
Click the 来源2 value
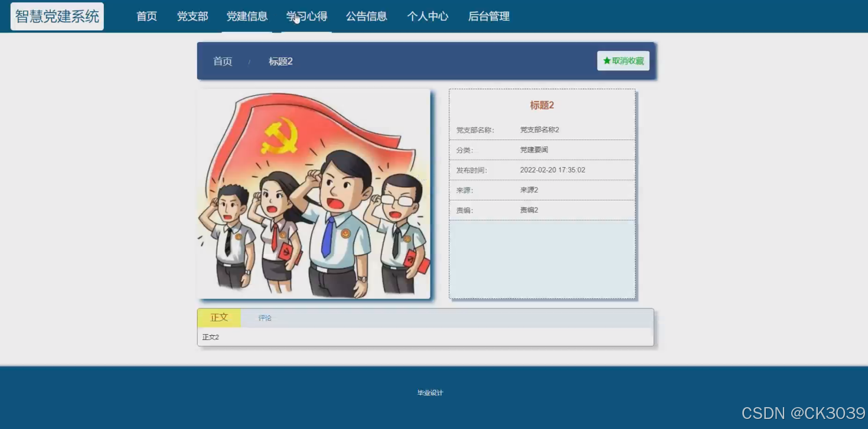pyautogui.click(x=529, y=190)
